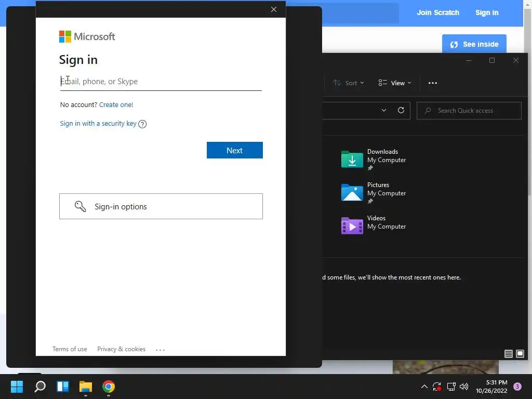532x399 pixels.
Task: Expand the address bar history chevron
Action: pyautogui.click(x=384, y=110)
